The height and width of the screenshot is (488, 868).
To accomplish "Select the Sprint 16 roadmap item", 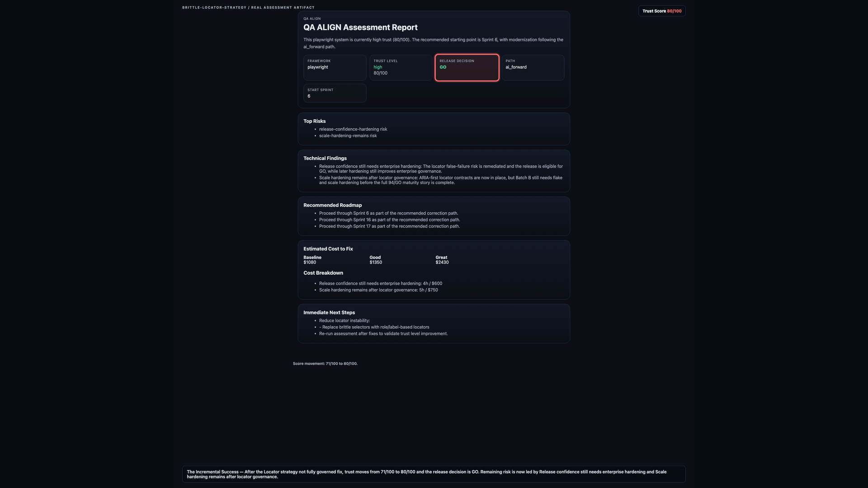I will [390, 220].
